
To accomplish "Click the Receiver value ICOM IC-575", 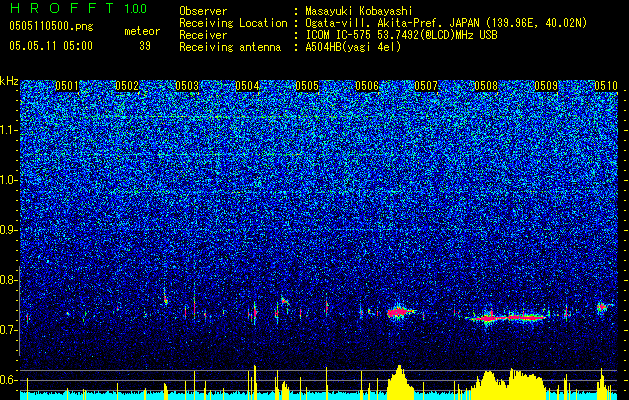I will click(x=341, y=35).
